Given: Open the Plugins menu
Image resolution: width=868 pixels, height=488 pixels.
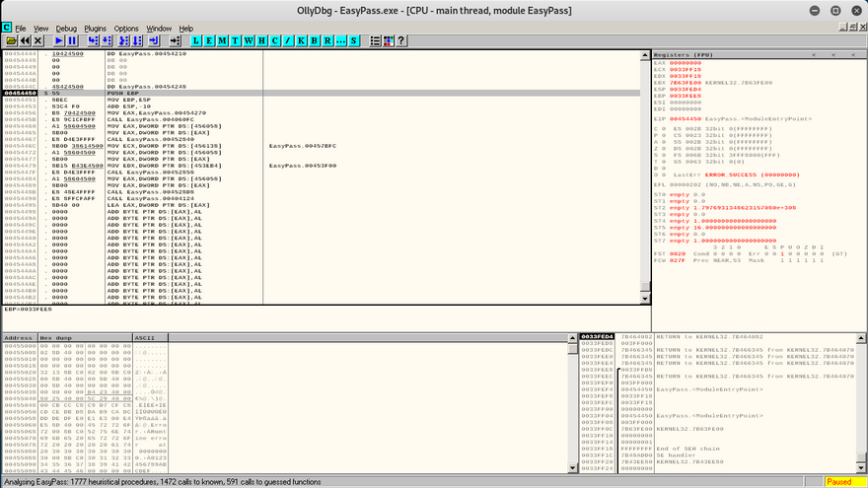Looking at the screenshot, I should point(96,29).
